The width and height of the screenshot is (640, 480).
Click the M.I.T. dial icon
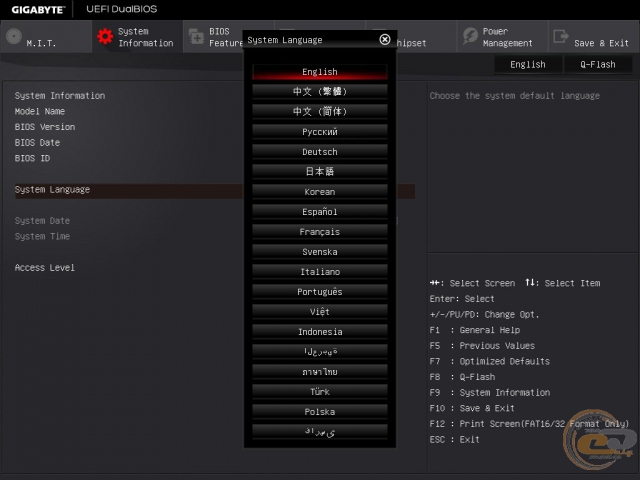coord(14,36)
